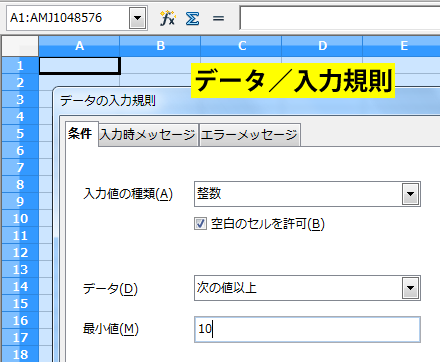Select row 7 header
Image resolution: width=440 pixels, height=362 pixels.
point(20,168)
